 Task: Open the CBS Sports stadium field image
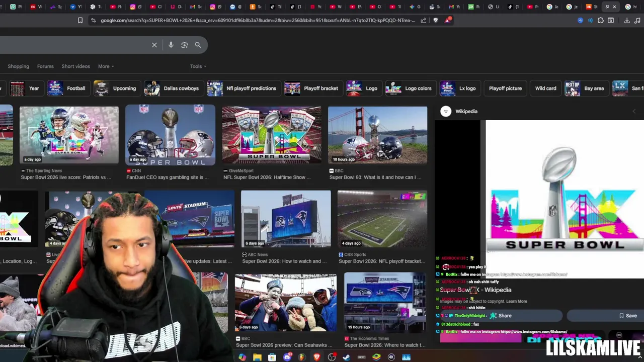pyautogui.click(x=382, y=219)
